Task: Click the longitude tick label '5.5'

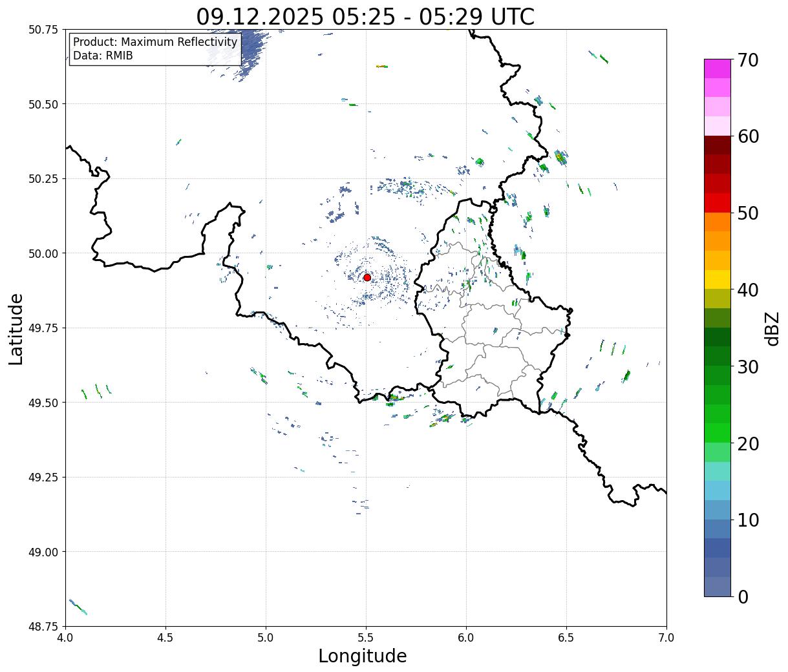Action: tap(366, 637)
